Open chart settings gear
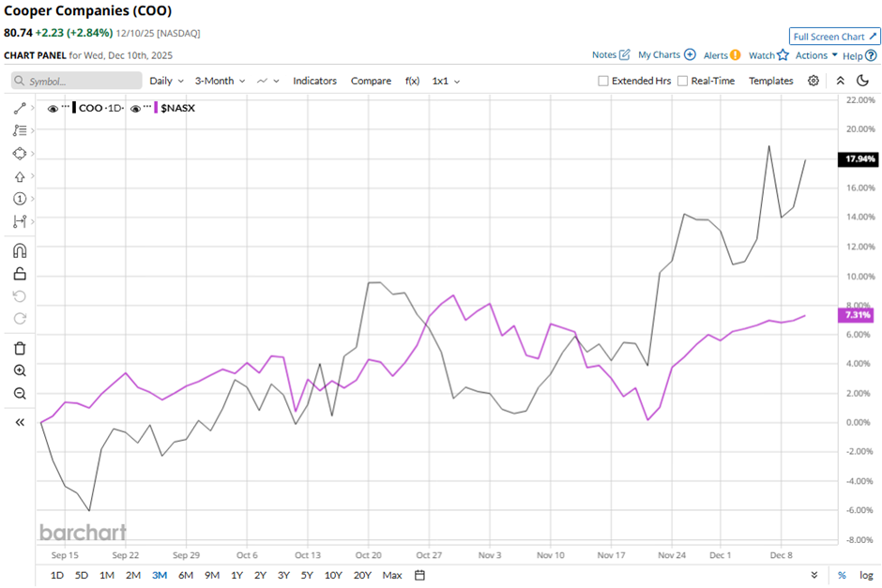This screenshot has height=588, width=882. click(x=814, y=81)
